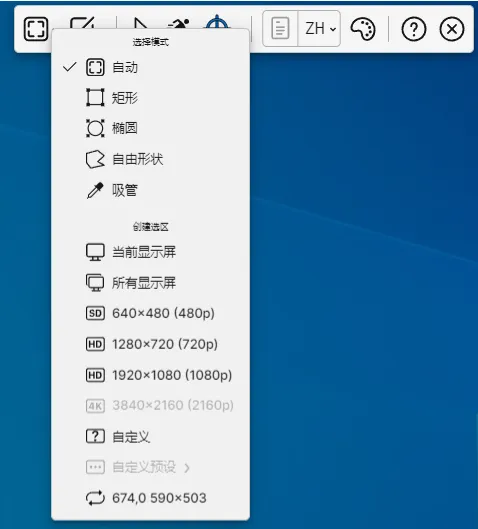Open the 自定义 custom size option
Image resolution: width=478 pixels, height=529 pixels.
coord(150,437)
